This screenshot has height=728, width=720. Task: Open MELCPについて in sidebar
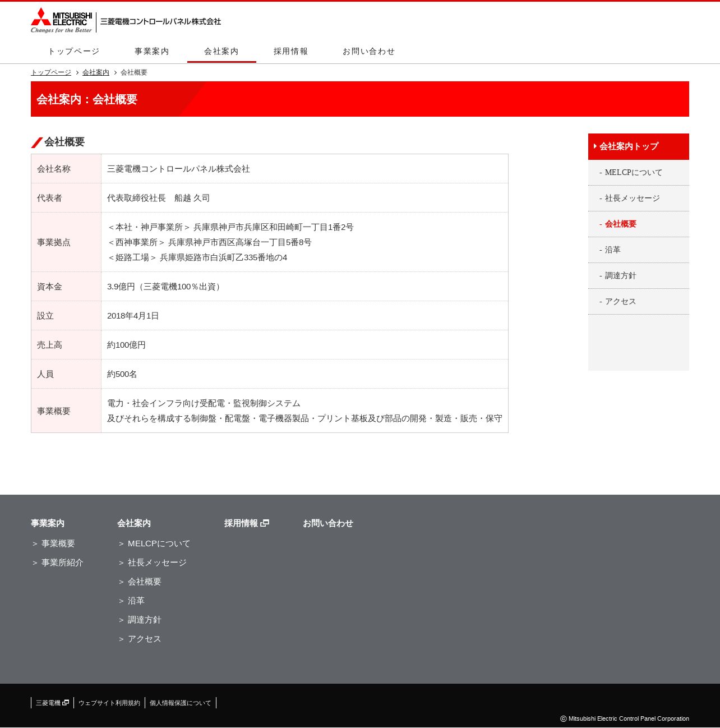pyautogui.click(x=639, y=173)
